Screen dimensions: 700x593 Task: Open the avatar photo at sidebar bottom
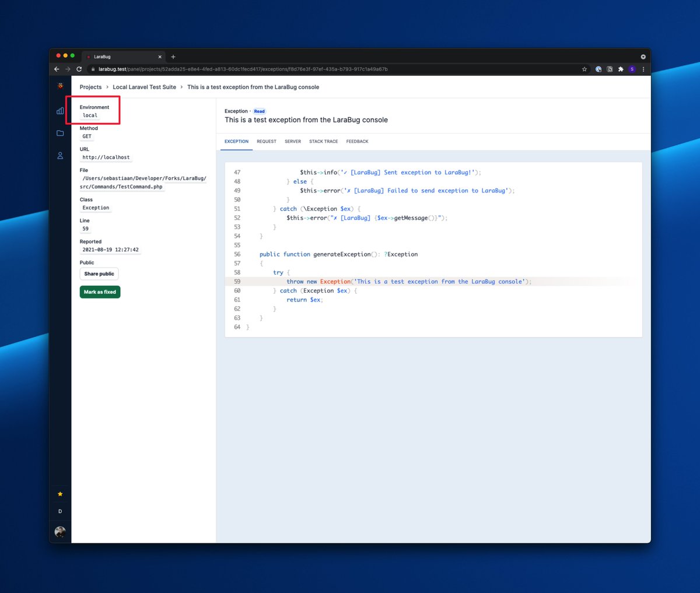coord(60,531)
